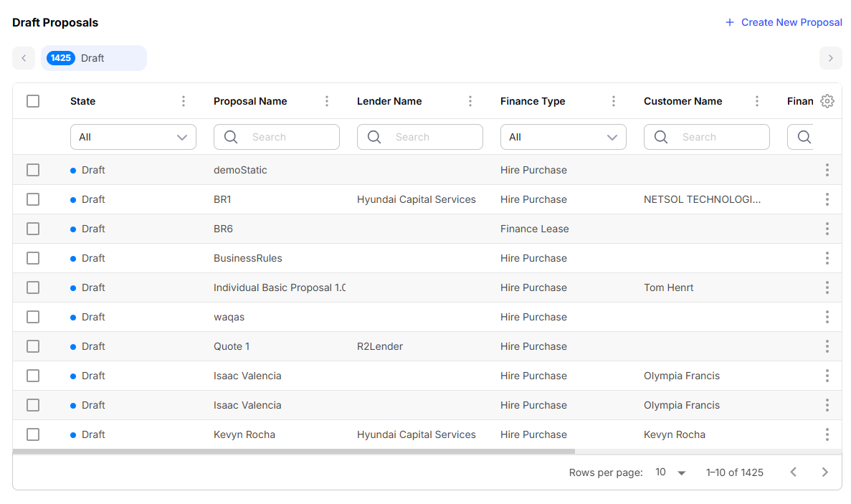Click Tom Henrt customer cell

pyautogui.click(x=668, y=287)
